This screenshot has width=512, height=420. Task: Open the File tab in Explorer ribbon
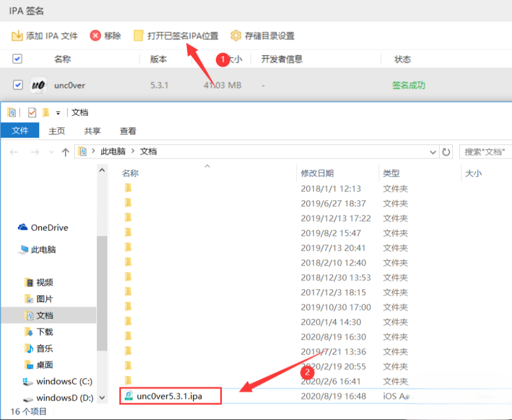(x=20, y=130)
